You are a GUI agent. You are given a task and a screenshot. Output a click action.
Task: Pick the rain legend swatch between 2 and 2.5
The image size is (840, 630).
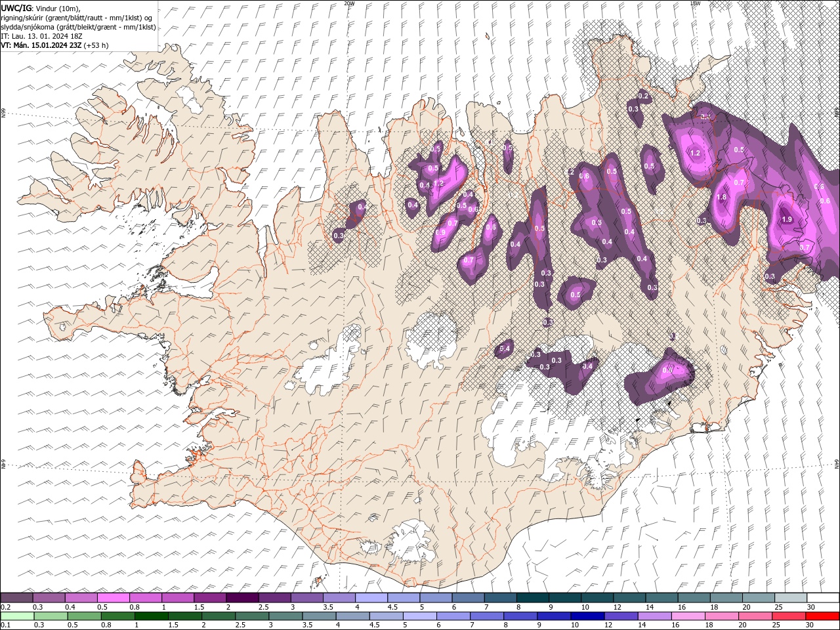tap(218, 616)
